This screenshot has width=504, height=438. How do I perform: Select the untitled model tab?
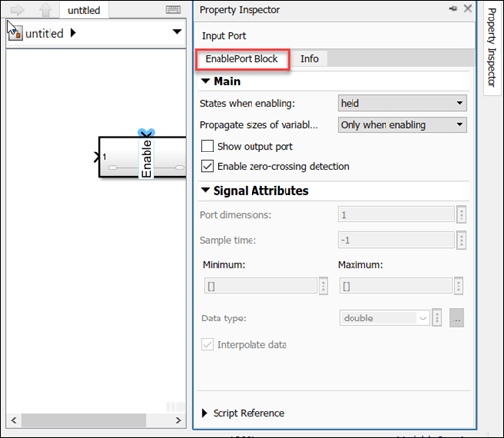pyautogui.click(x=84, y=10)
